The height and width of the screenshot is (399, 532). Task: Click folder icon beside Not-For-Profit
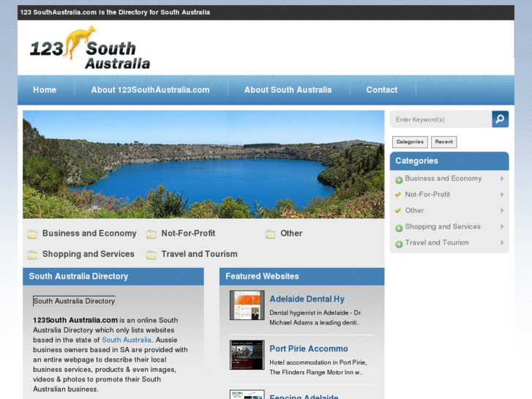coord(151,234)
